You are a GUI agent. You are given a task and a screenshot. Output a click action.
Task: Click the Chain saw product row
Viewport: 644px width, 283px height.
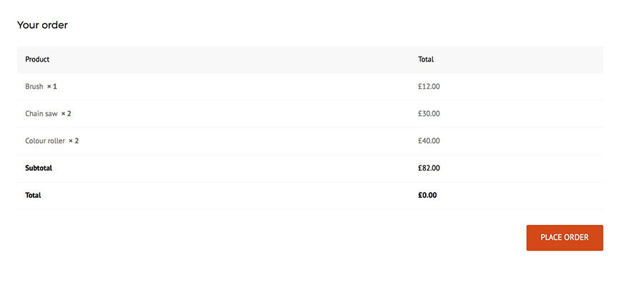(x=310, y=114)
